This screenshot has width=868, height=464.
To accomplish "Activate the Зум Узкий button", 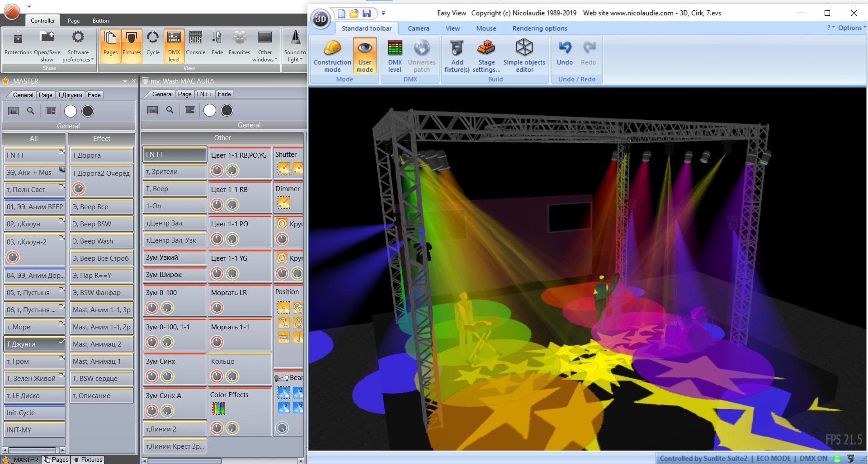I will (175, 258).
